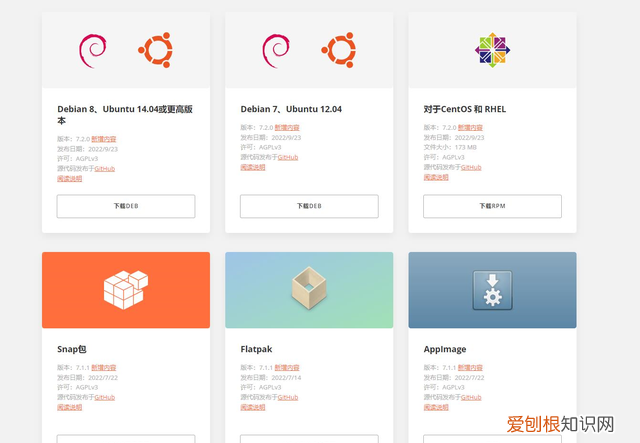The width and height of the screenshot is (640, 443).
Task: Click the Flatpak open box icon
Action: (x=309, y=287)
